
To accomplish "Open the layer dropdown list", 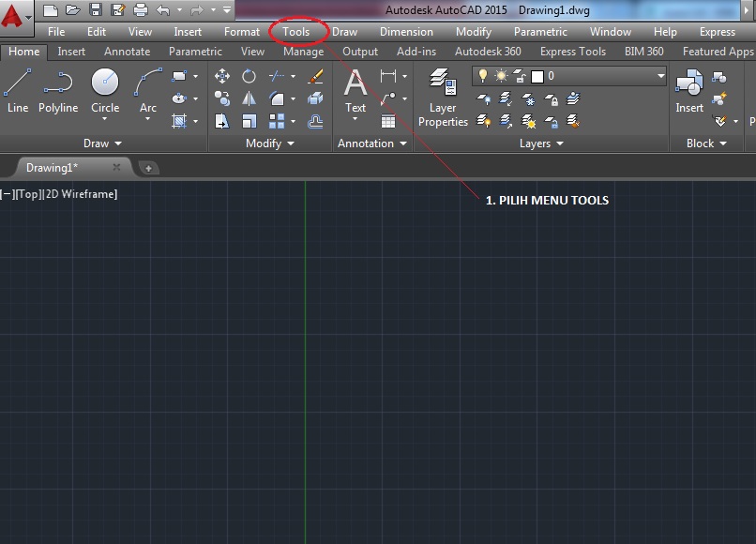I will (660, 76).
